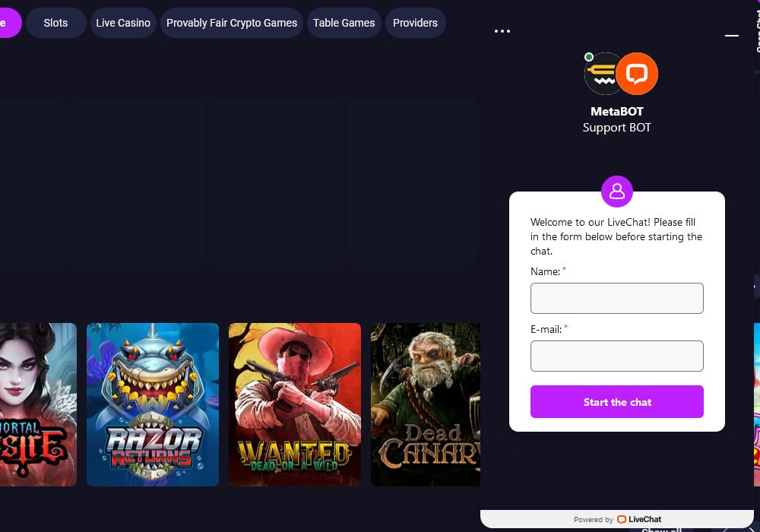Screen dimensions: 760x532
Task: Open the Wanted Dead or a Wild game
Action: (x=295, y=404)
